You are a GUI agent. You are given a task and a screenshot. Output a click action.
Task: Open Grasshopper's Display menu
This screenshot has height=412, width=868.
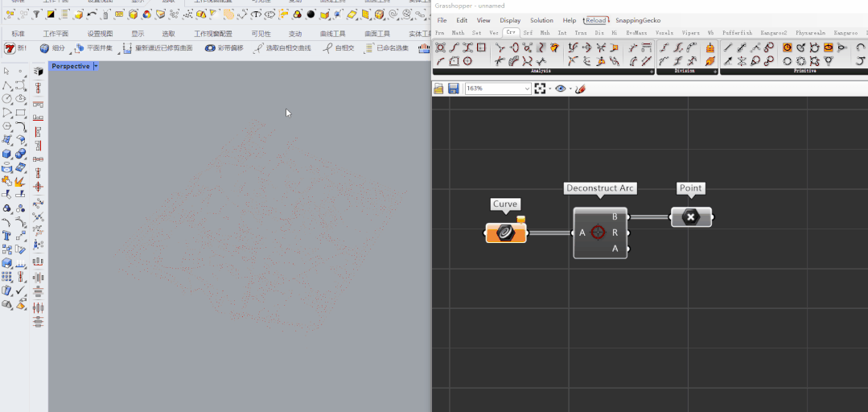coord(510,20)
